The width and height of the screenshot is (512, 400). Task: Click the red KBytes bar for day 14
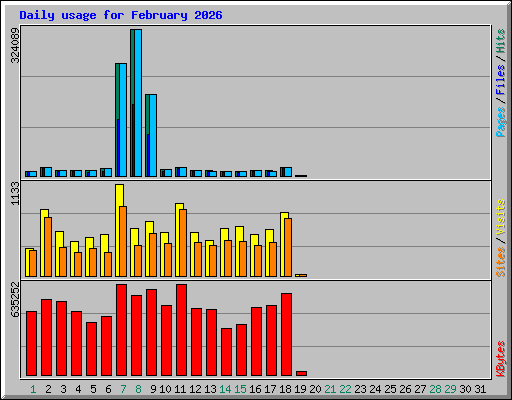(226, 352)
